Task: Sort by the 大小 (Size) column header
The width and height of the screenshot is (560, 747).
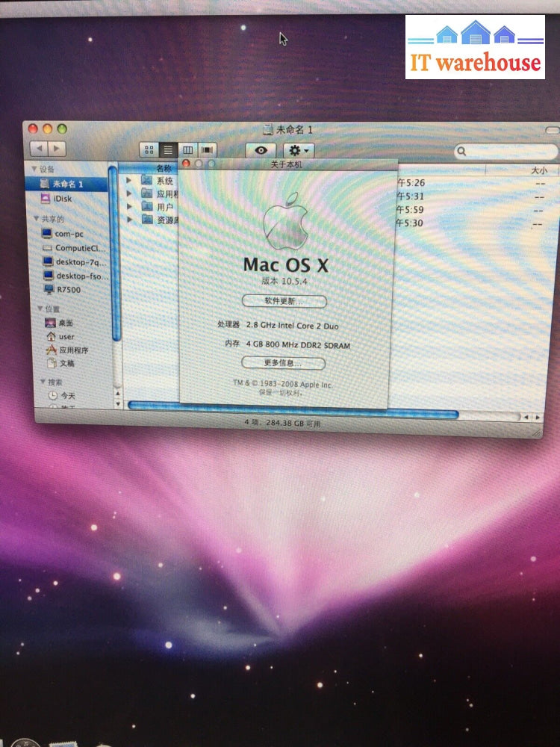Action: pos(538,170)
